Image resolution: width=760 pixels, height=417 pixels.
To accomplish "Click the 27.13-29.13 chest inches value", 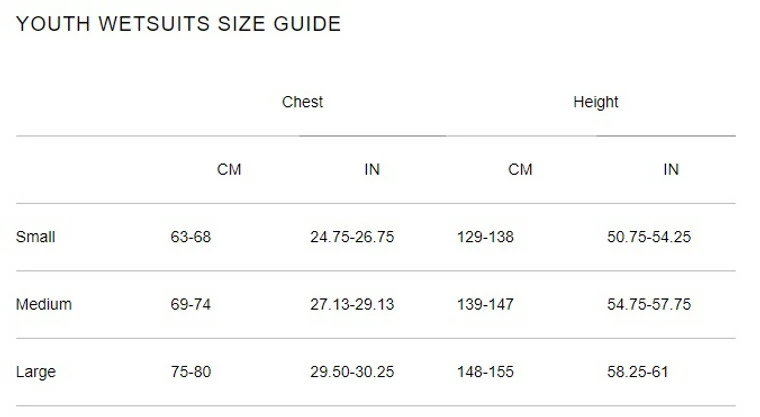I will pos(352,304).
